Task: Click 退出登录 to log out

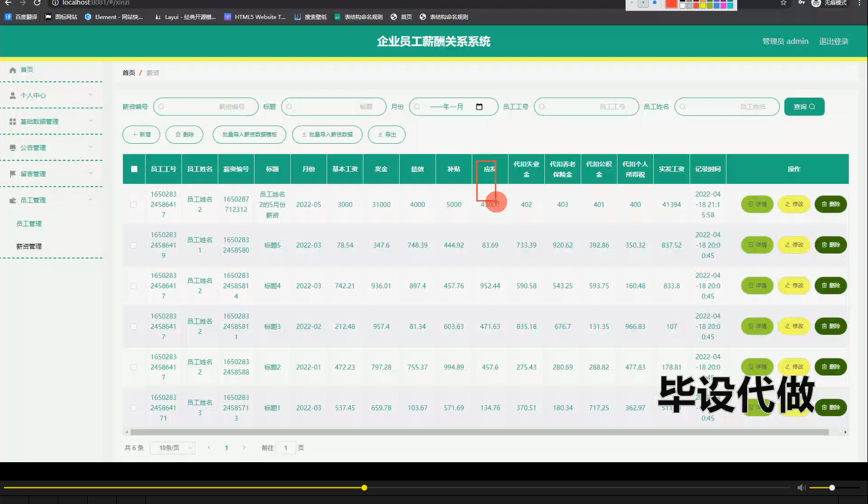Action: pyautogui.click(x=834, y=41)
